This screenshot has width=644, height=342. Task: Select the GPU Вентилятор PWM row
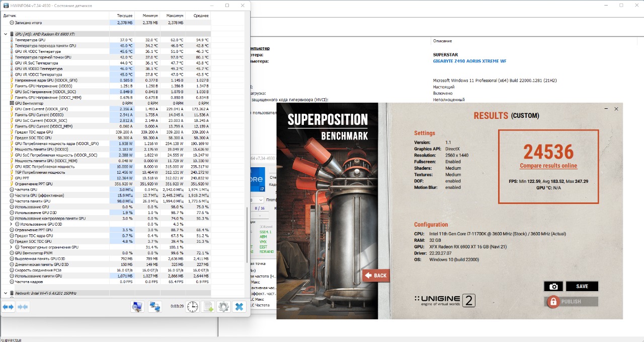point(106,253)
